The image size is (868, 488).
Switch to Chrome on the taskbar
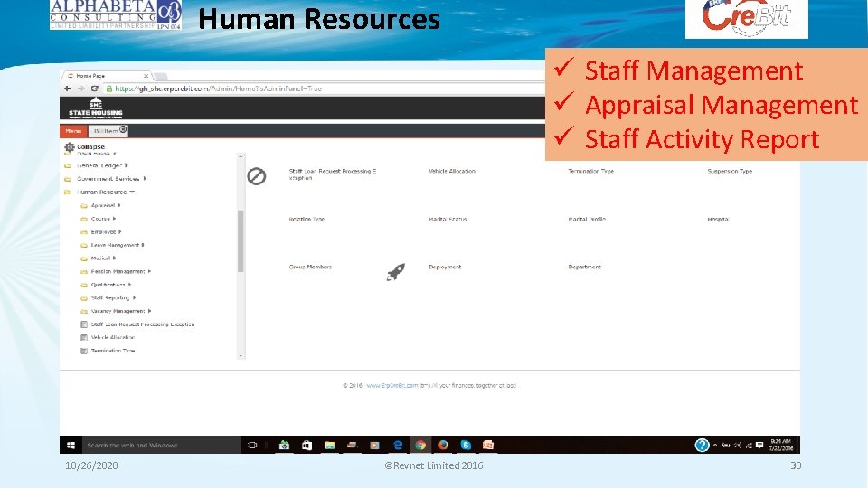pos(420,445)
